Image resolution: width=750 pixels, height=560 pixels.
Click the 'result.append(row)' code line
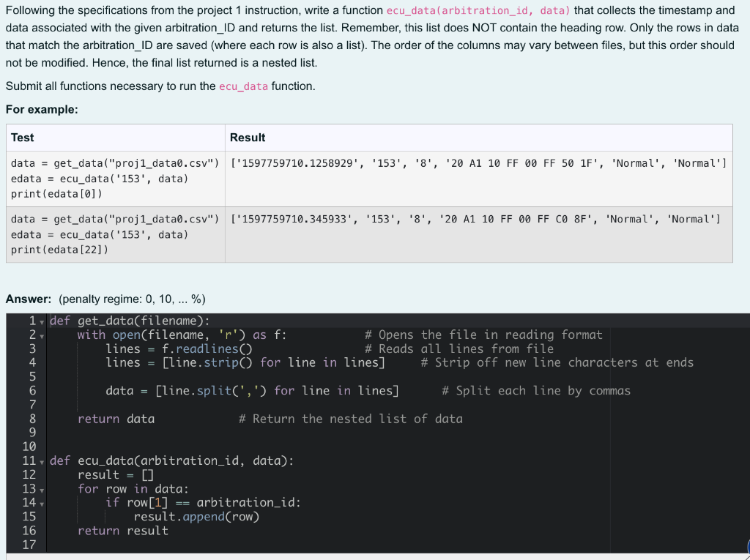coord(196,517)
